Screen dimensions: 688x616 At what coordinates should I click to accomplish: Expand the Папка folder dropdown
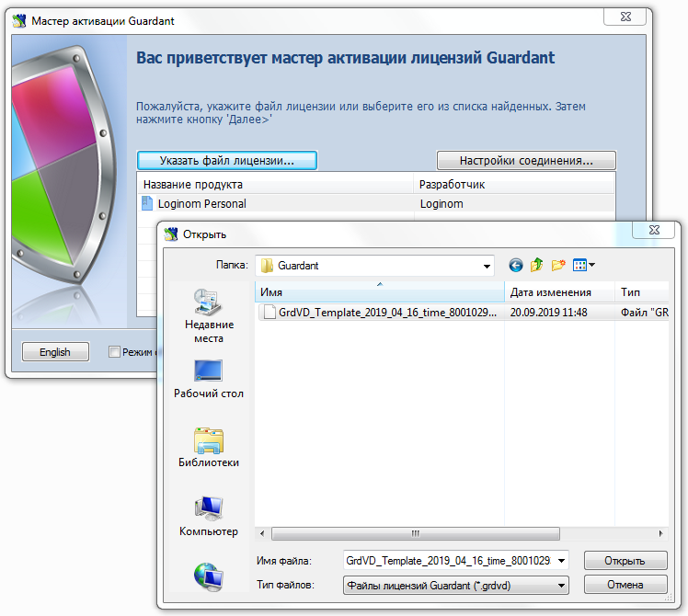point(487,266)
